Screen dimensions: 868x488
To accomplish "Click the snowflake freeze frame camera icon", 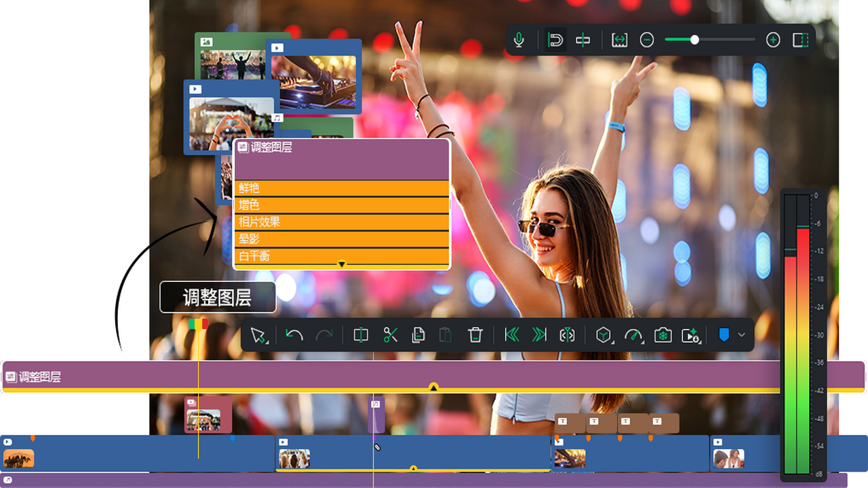I will (663, 335).
